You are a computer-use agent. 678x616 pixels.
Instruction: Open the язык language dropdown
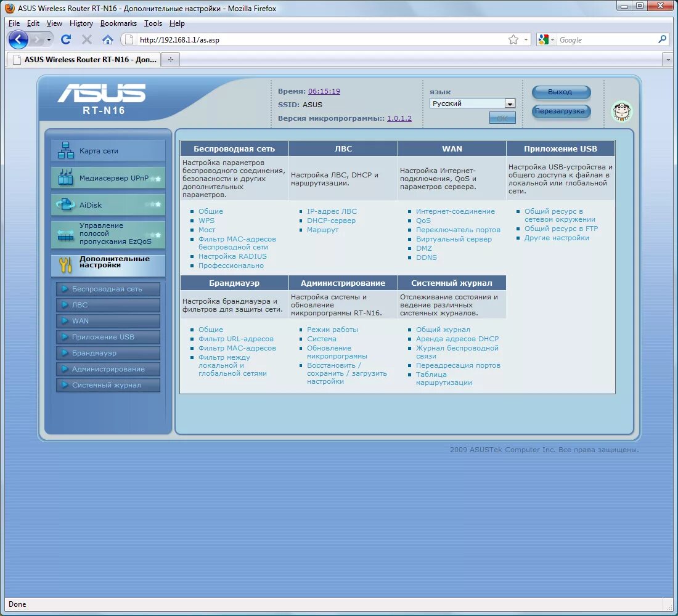coord(472,103)
